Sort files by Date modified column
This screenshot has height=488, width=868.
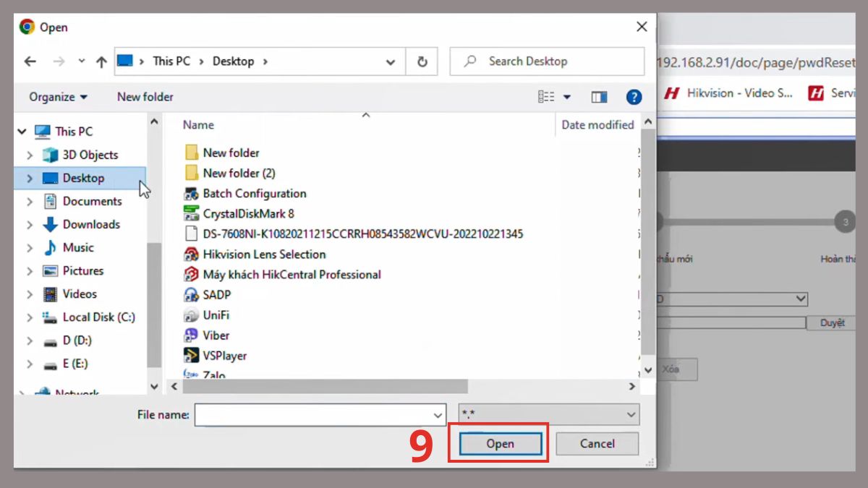point(597,125)
